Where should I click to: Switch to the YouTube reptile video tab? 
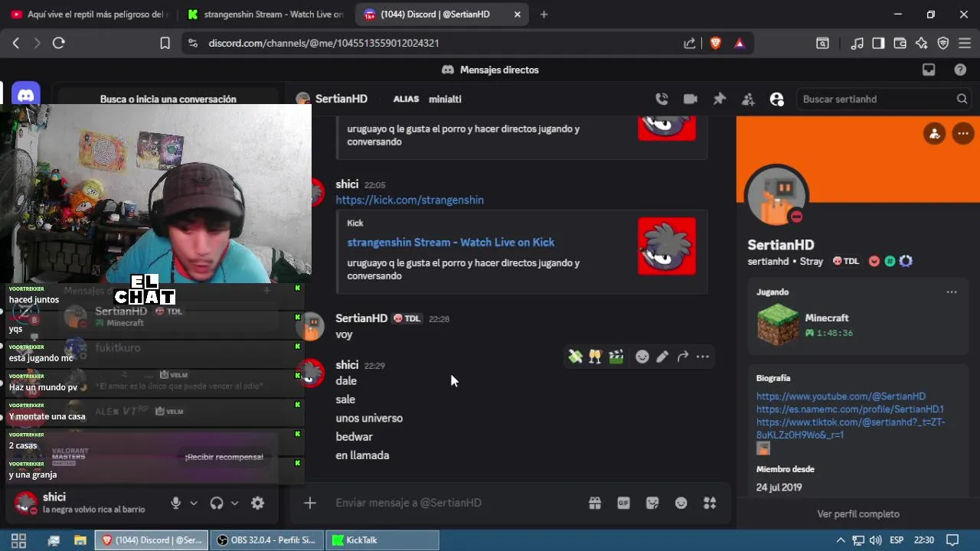[90, 14]
